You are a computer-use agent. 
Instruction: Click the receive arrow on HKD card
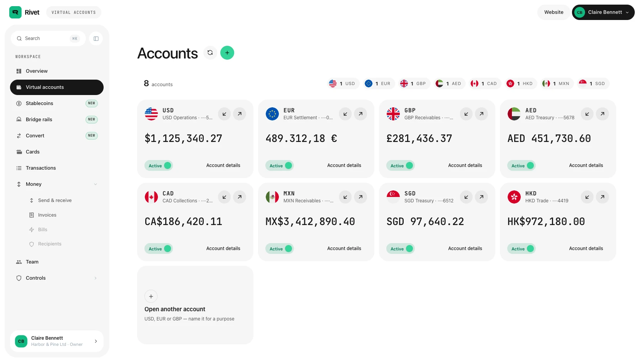(x=587, y=197)
